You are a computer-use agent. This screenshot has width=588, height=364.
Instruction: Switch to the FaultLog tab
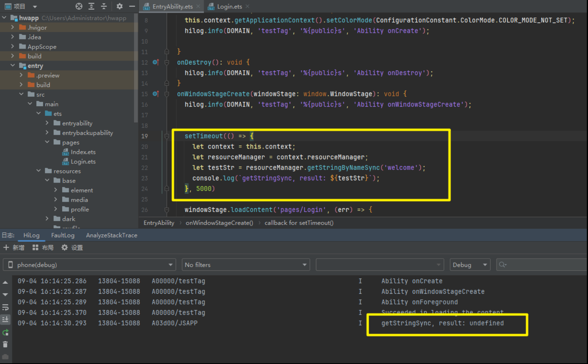pos(63,235)
